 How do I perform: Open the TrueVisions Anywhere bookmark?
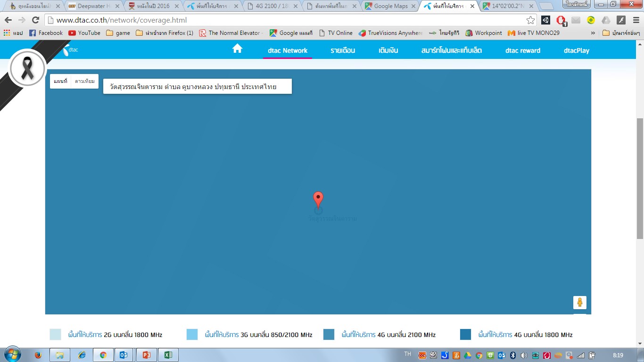click(x=390, y=33)
